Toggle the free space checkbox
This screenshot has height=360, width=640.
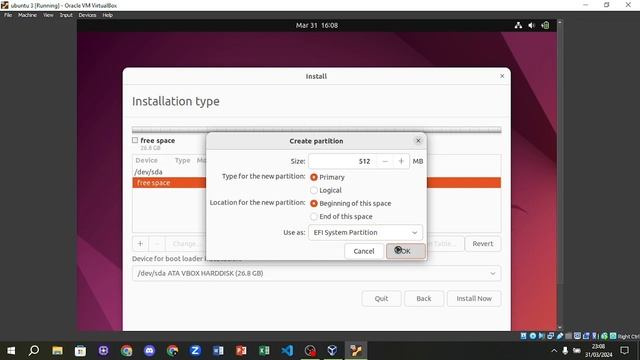(x=135, y=140)
